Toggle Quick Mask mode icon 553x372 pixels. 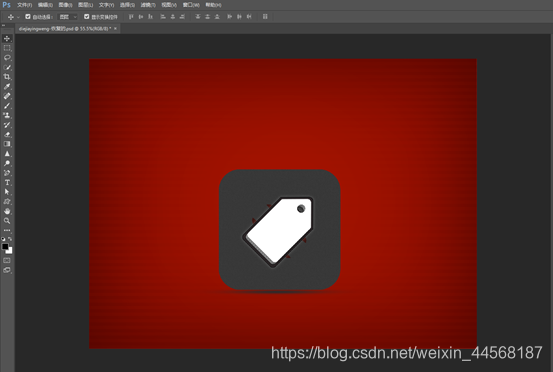coord(7,261)
